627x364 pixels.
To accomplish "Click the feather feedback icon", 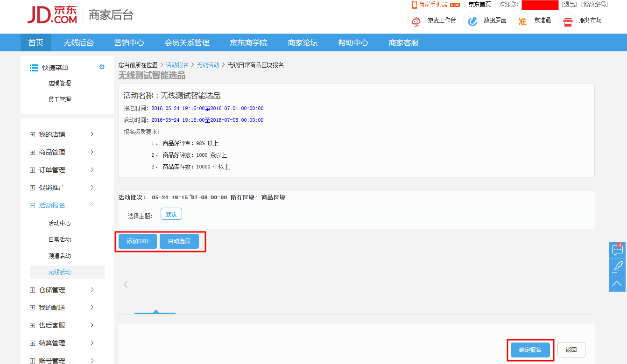I will 617,266.
